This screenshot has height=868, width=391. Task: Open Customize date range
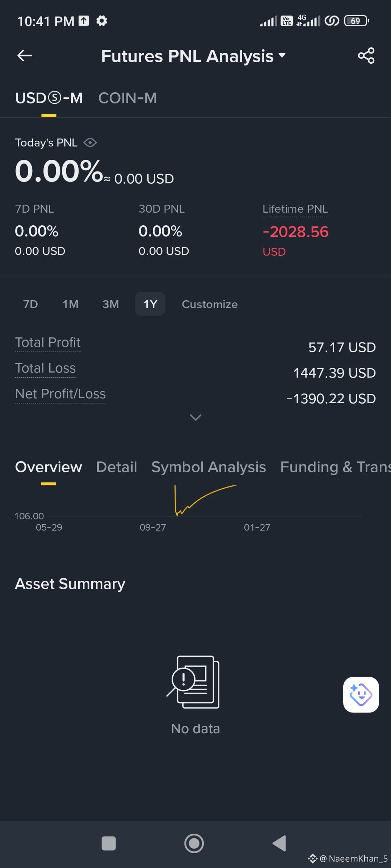pyautogui.click(x=210, y=304)
